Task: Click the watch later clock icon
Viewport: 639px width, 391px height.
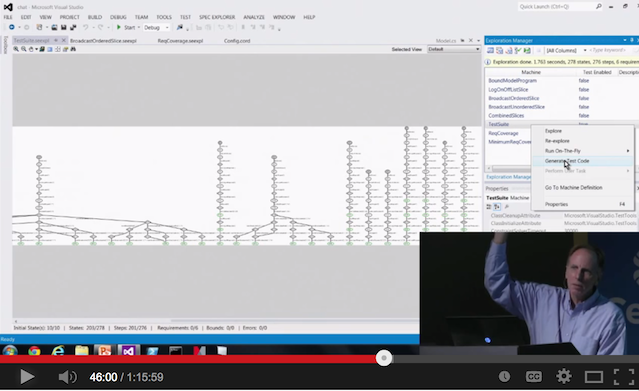Action: 504,377
